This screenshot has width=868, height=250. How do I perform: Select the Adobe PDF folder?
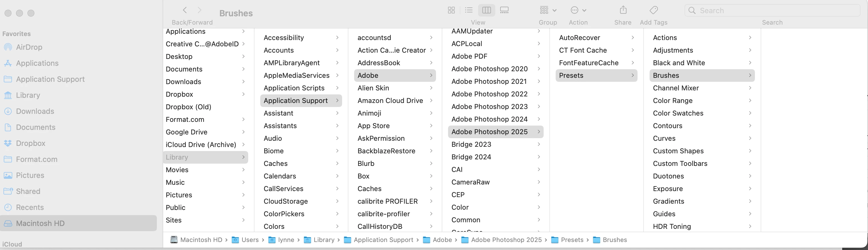[x=496, y=56]
